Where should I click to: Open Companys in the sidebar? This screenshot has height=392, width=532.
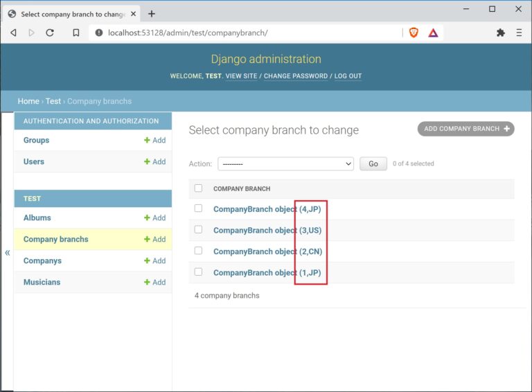coord(42,261)
